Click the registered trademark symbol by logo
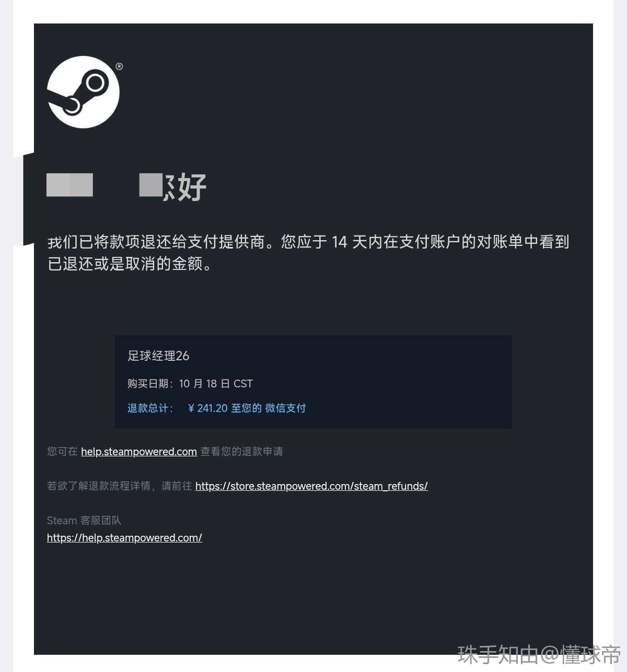Image resolution: width=627 pixels, height=672 pixels. pyautogui.click(x=119, y=66)
